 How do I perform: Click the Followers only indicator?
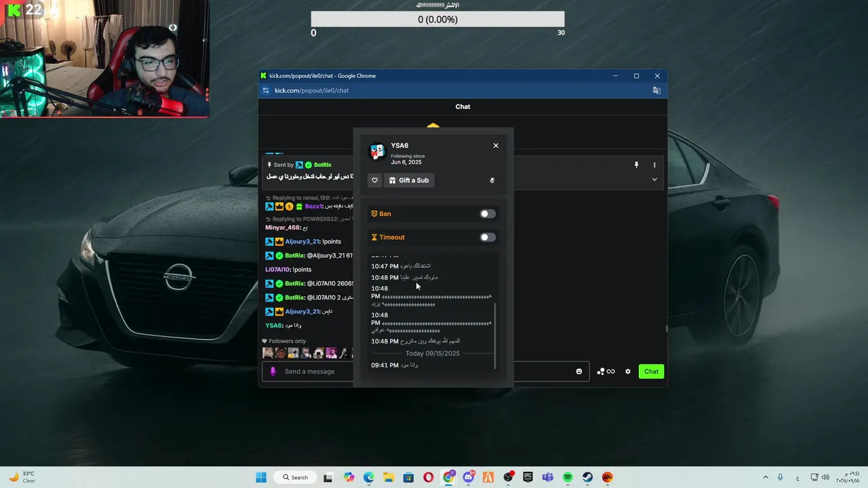pos(284,342)
